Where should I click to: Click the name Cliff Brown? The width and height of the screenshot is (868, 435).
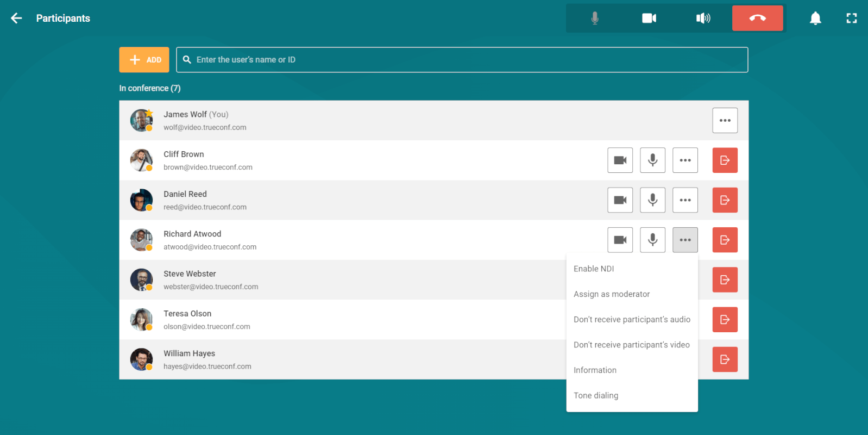[x=184, y=154]
